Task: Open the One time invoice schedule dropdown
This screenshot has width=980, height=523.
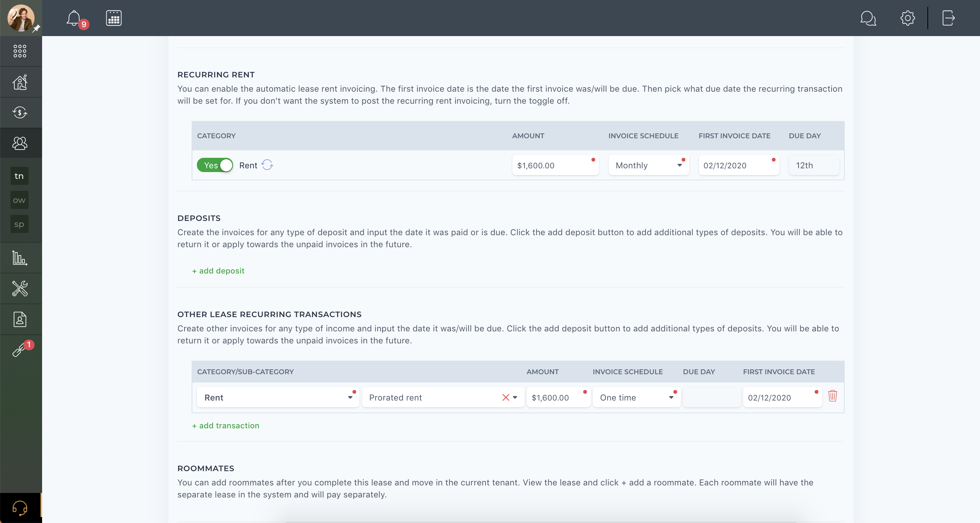Action: tap(637, 397)
